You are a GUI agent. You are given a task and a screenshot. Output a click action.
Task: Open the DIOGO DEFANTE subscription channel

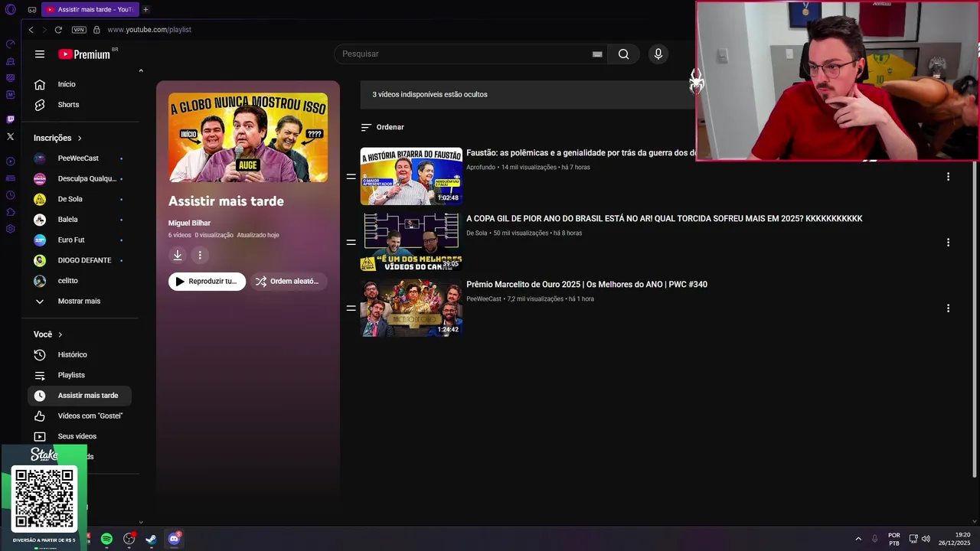80,260
